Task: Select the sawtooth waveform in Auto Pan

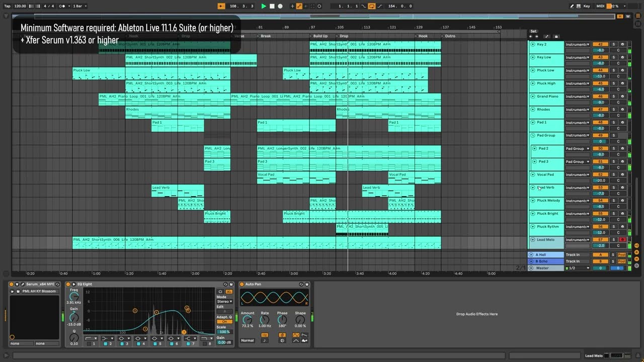Action: pyautogui.click(x=304, y=335)
